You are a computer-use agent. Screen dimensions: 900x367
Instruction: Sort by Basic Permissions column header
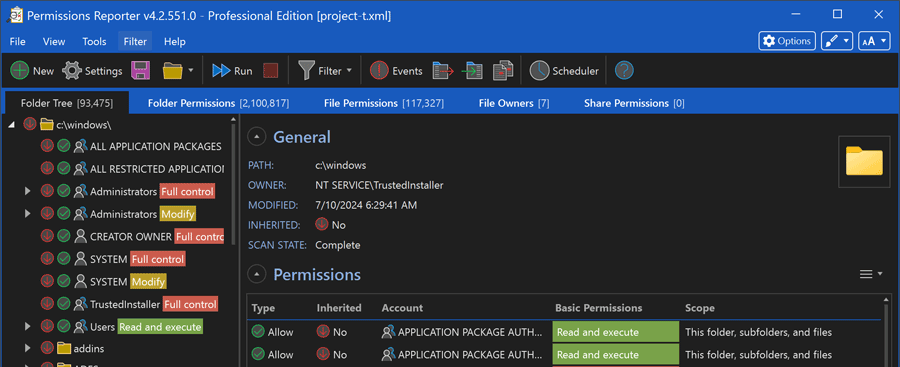coord(599,308)
